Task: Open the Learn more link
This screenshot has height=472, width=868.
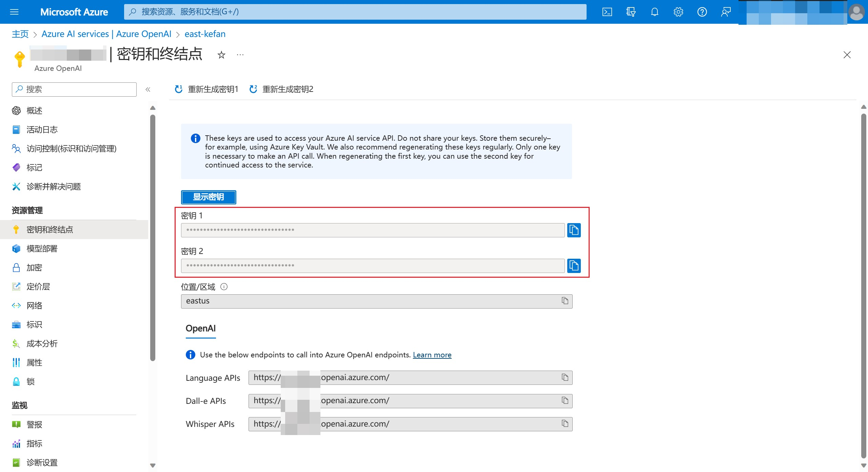Action: click(432, 355)
